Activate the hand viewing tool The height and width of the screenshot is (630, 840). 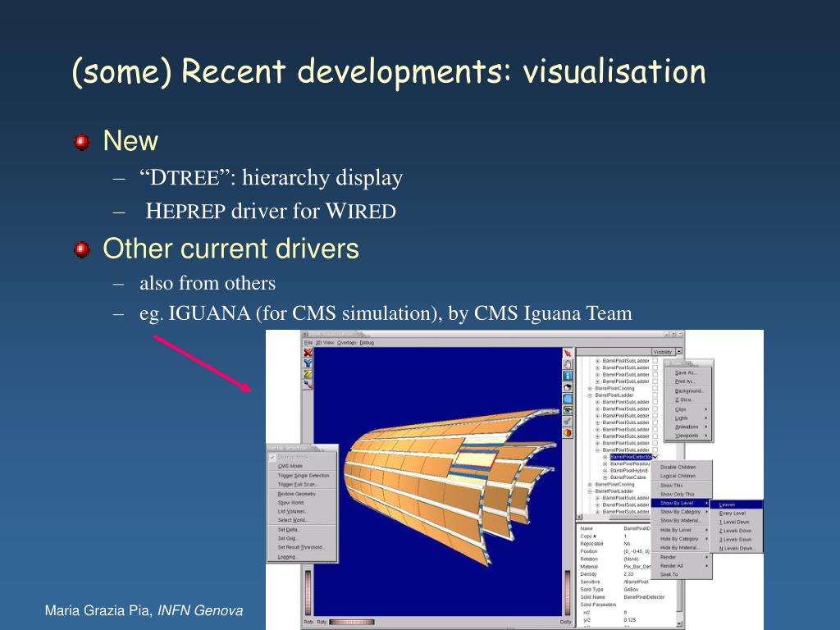(x=568, y=364)
